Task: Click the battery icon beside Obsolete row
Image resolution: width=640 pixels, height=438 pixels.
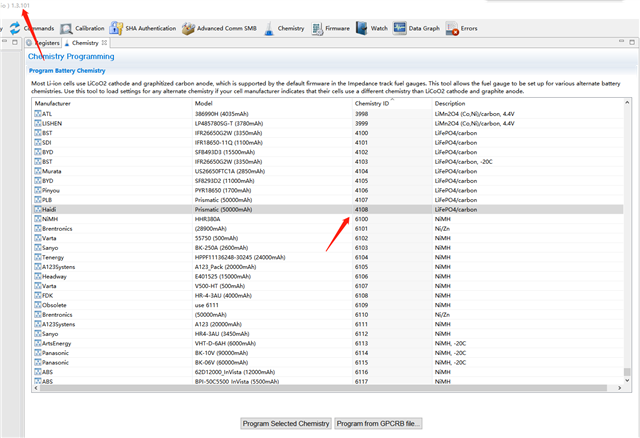Action: point(38,305)
